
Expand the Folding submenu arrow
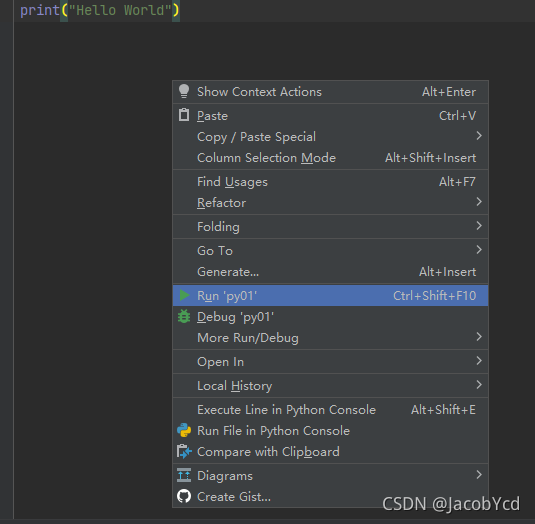[x=479, y=226]
